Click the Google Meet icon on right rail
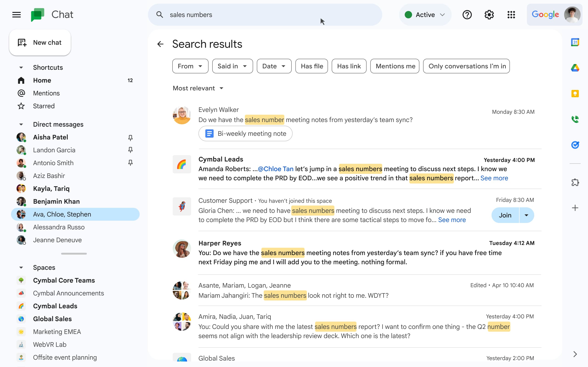Viewport: 588px width, 367px height. tap(575, 119)
